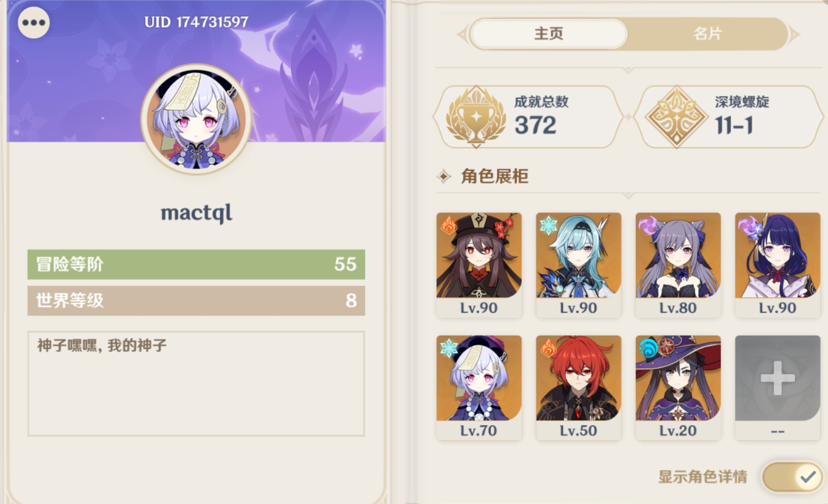Image resolution: width=828 pixels, height=504 pixels.
Task: Select Diluc Lv.50 character card
Action: pos(578,388)
